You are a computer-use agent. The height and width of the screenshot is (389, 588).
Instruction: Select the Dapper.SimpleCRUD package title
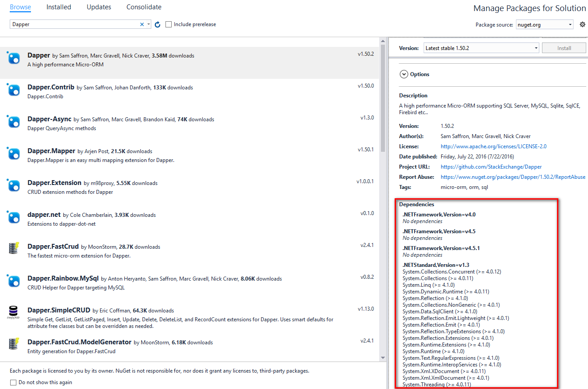(x=59, y=310)
